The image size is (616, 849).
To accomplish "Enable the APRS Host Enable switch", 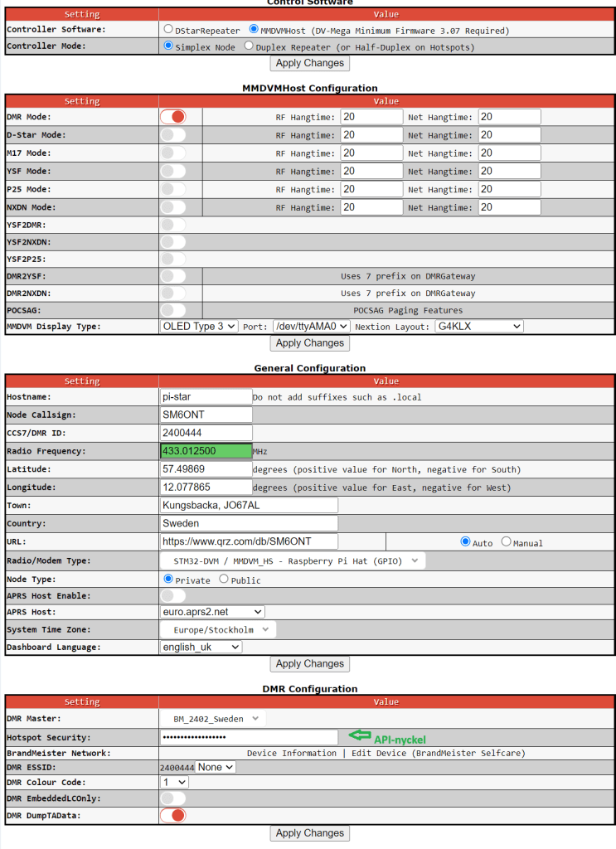I will (x=172, y=595).
